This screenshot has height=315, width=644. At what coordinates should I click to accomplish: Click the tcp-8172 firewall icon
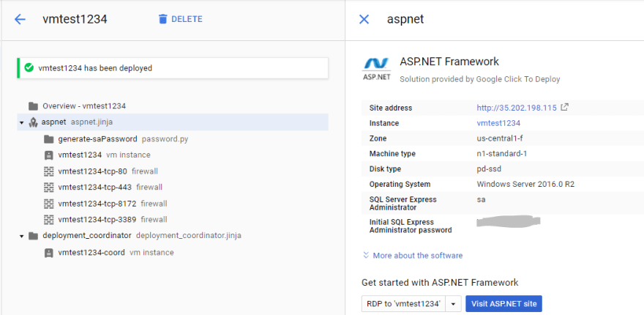pos(49,204)
